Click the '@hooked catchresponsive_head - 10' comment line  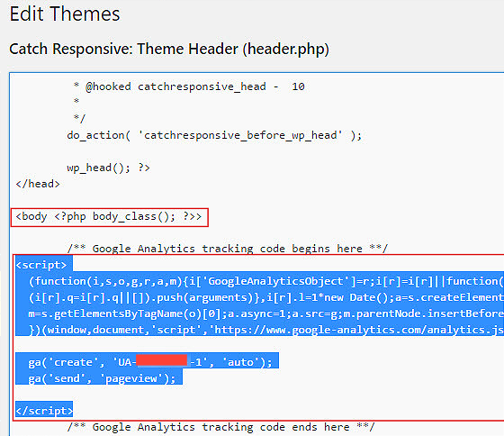point(189,86)
